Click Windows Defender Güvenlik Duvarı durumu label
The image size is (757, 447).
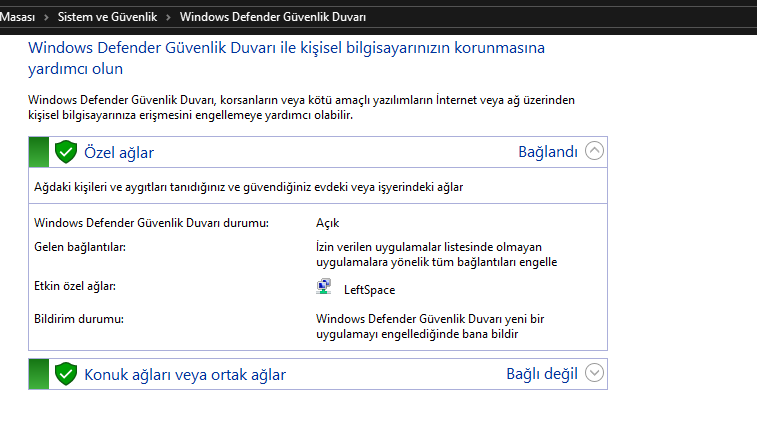coord(151,223)
